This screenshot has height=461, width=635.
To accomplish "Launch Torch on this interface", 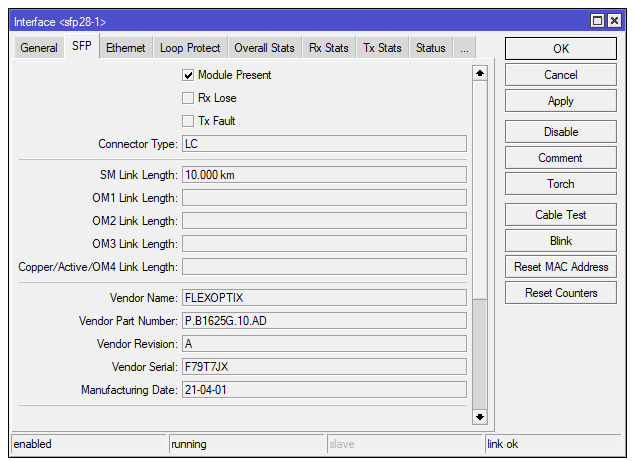I will [561, 184].
